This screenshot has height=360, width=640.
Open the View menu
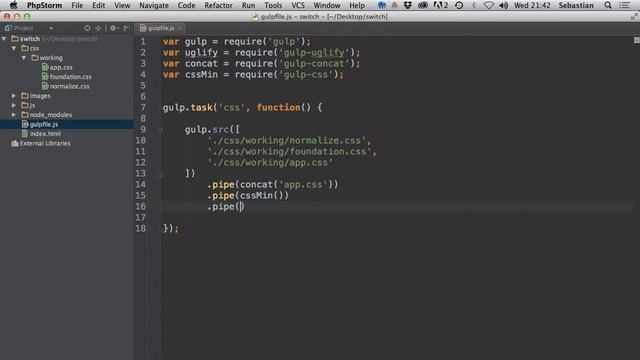[x=122, y=5]
